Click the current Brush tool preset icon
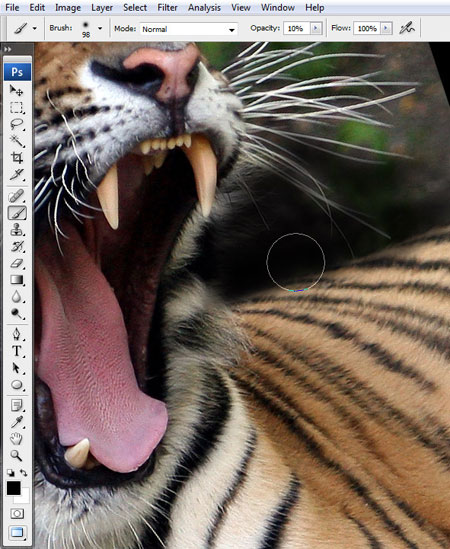The width and height of the screenshot is (450, 549). (21, 28)
